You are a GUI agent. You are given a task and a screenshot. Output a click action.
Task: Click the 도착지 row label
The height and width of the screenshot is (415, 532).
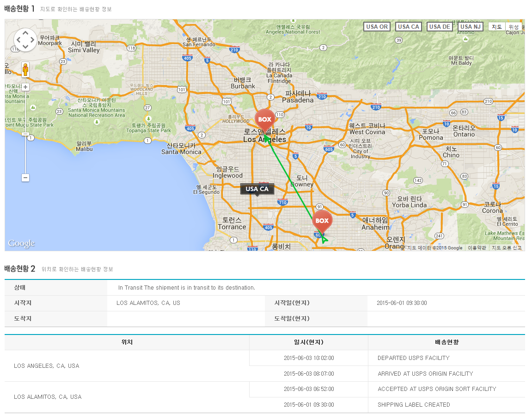23,319
